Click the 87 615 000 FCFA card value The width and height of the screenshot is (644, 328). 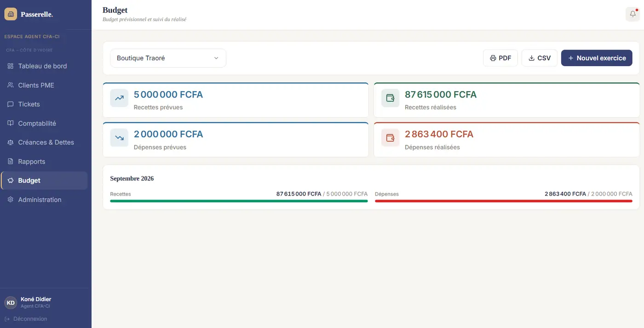tap(441, 95)
